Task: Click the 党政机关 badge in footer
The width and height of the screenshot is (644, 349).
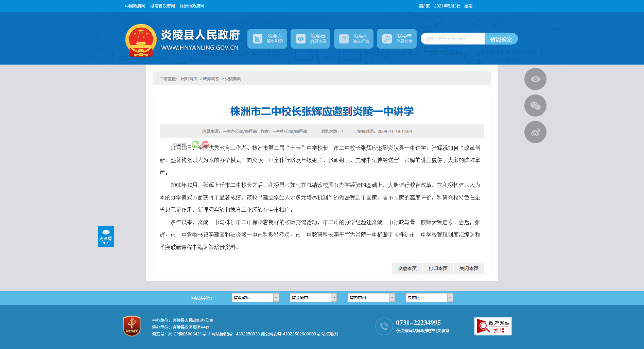Action: [132, 326]
